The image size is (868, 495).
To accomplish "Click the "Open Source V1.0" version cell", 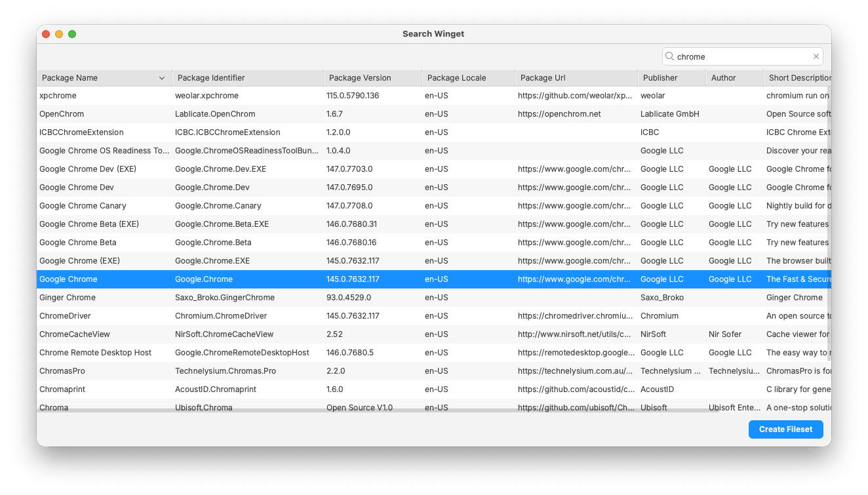I will (359, 407).
